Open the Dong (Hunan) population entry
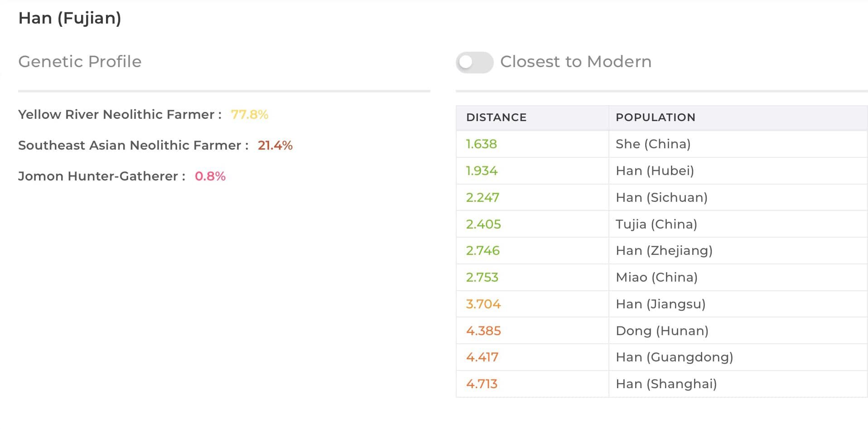Viewport: 868px width, 429px height. click(661, 331)
